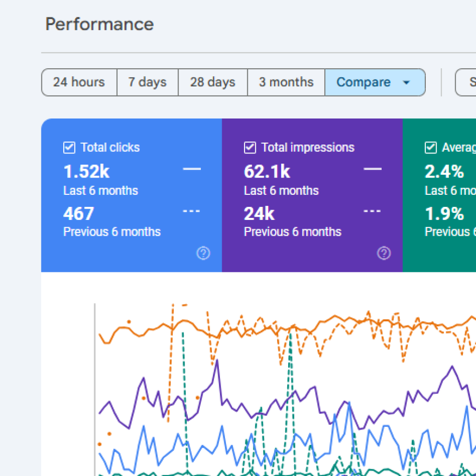Open help icon on Total clicks card
The height and width of the screenshot is (476, 476).
[203, 253]
